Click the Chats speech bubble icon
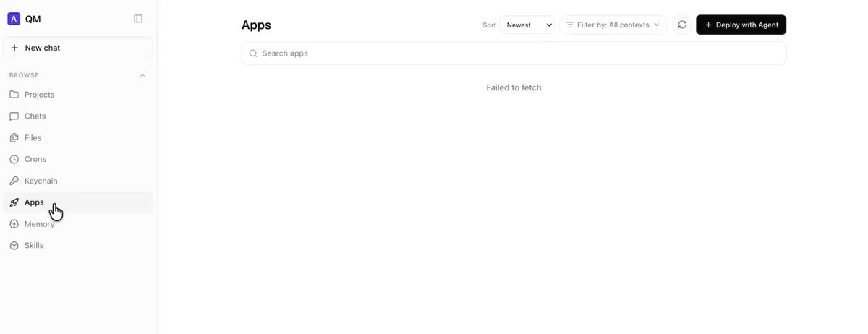This screenshot has height=334, width=868. pyautogui.click(x=14, y=116)
